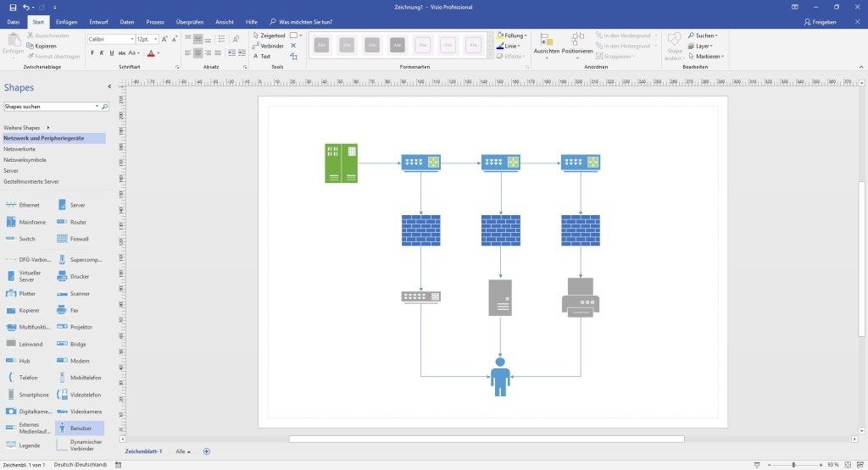Image resolution: width=868 pixels, height=470 pixels.
Task: Switch to the Ansicht ribbon tab
Action: point(224,22)
